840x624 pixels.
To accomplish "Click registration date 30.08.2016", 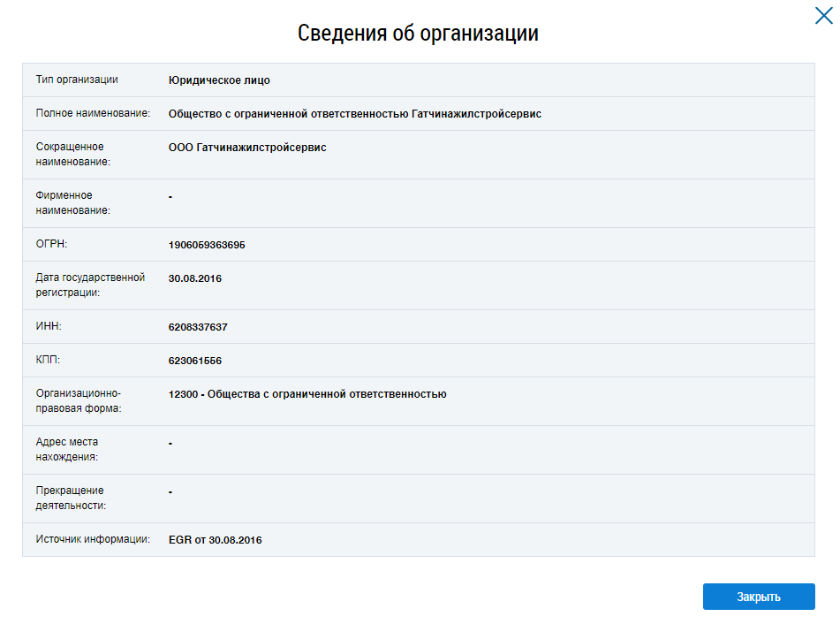I will (195, 278).
